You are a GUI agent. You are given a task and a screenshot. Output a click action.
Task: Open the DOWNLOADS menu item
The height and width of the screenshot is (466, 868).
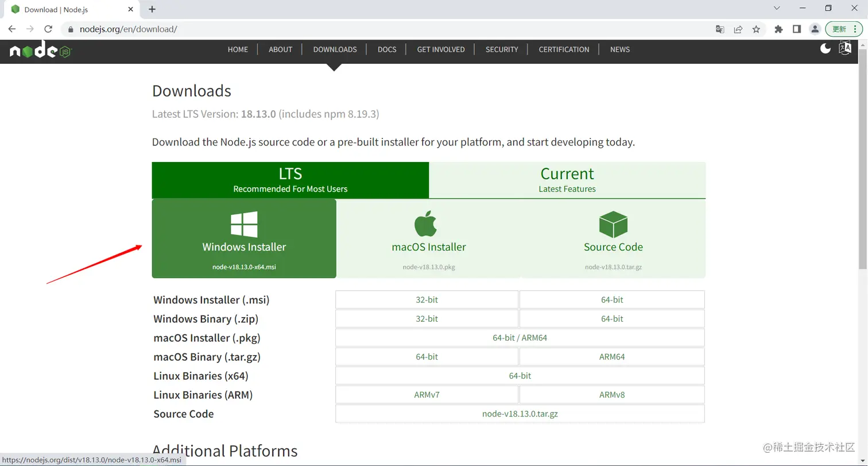(x=335, y=49)
